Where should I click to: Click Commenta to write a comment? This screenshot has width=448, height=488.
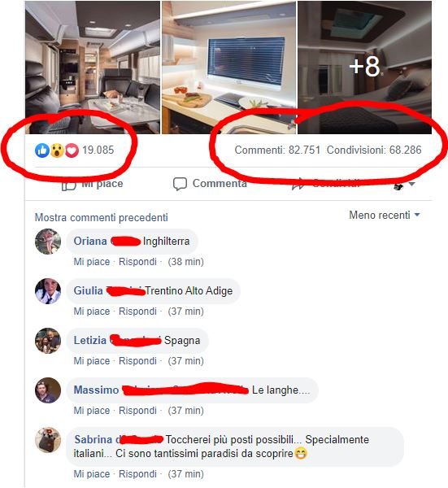coord(220,183)
